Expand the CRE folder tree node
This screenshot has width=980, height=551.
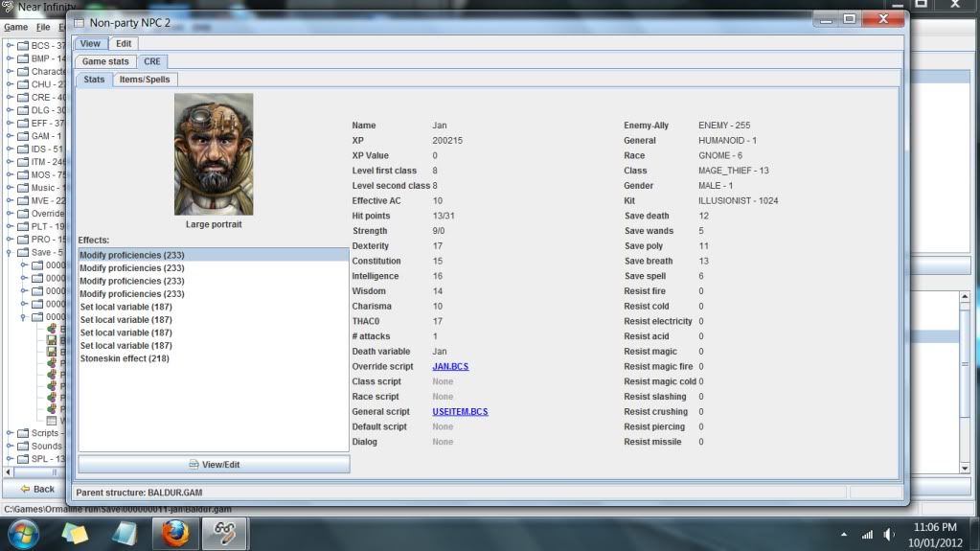click(10, 97)
